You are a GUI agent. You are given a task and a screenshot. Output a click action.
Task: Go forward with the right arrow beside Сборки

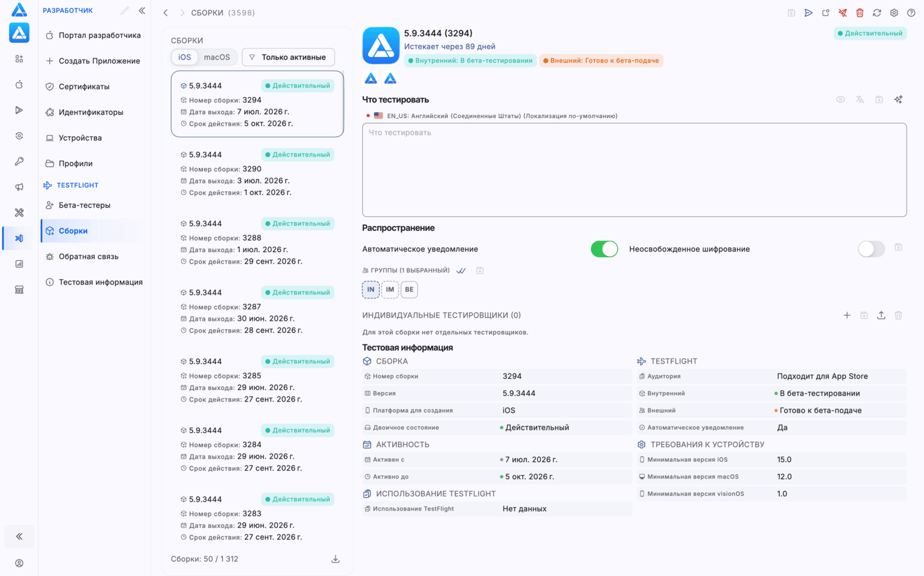tap(182, 13)
